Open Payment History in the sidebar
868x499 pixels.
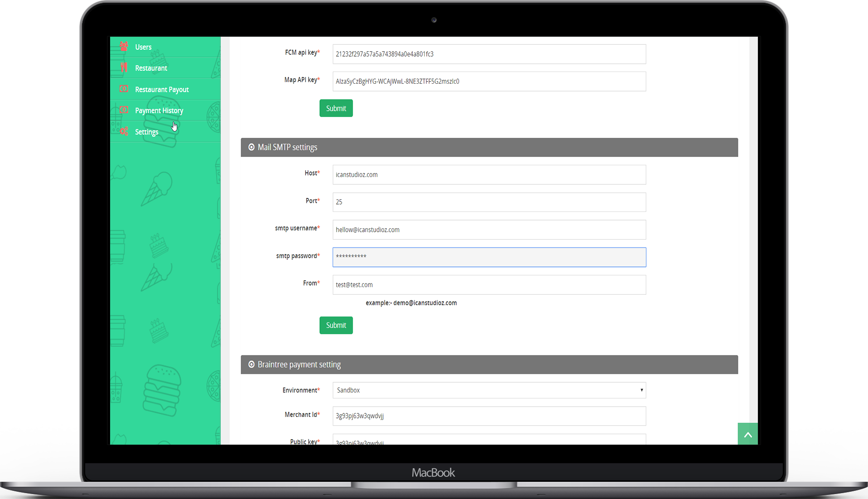point(159,110)
